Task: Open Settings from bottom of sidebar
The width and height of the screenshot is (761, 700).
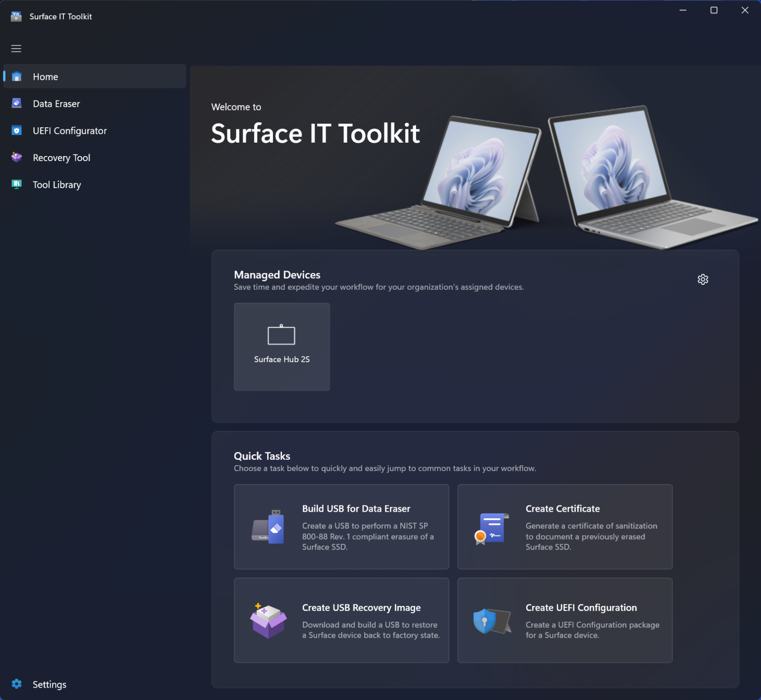Action: coord(49,684)
